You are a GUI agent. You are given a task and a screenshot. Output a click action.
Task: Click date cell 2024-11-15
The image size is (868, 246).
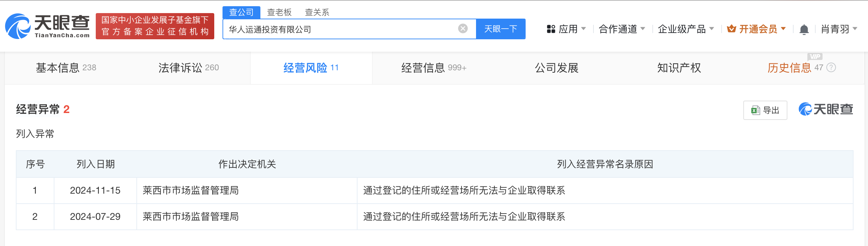point(95,190)
